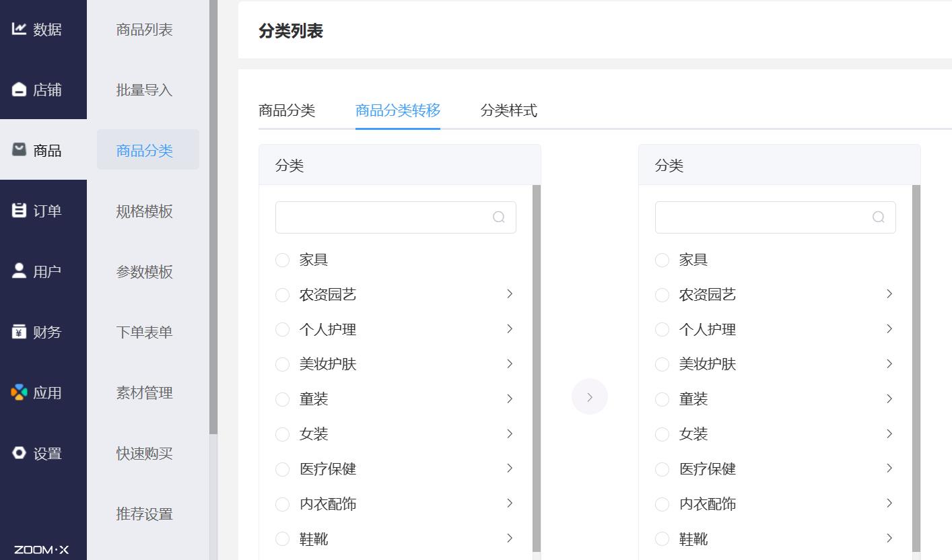Select 女装 radio in left panel
This screenshot has height=560, width=952.
[282, 434]
